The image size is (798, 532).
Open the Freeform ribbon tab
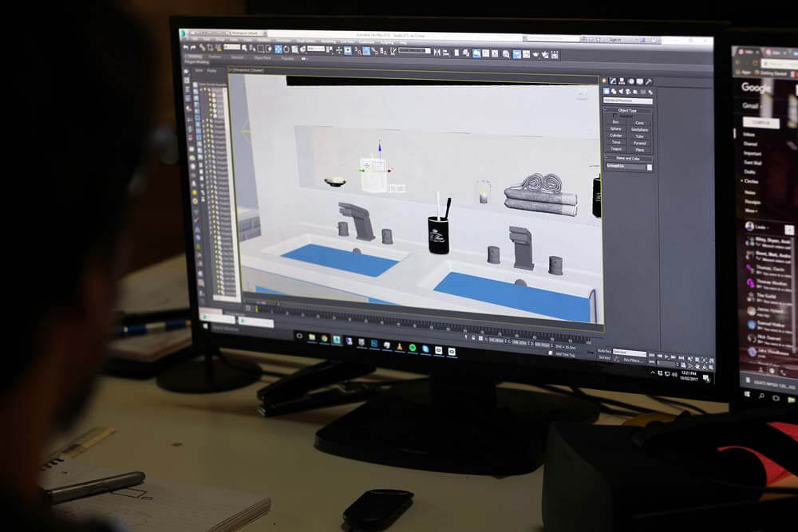pos(215,57)
